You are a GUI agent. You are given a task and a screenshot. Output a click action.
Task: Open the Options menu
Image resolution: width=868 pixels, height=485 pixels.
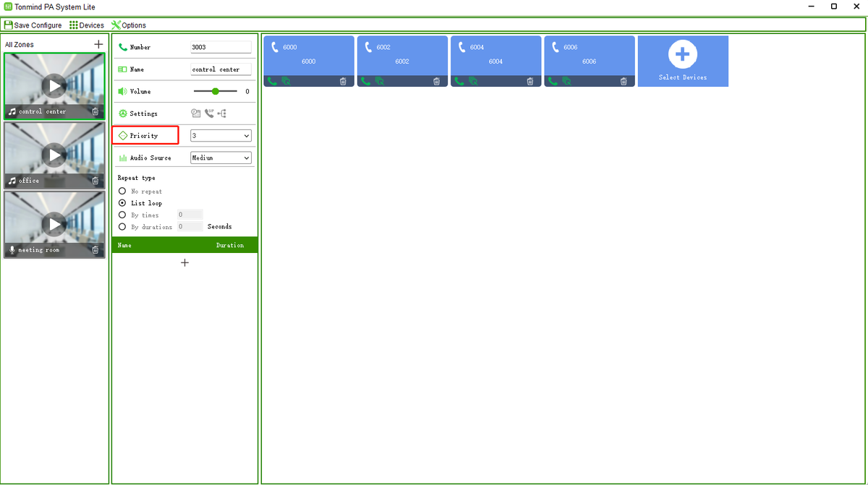point(129,25)
